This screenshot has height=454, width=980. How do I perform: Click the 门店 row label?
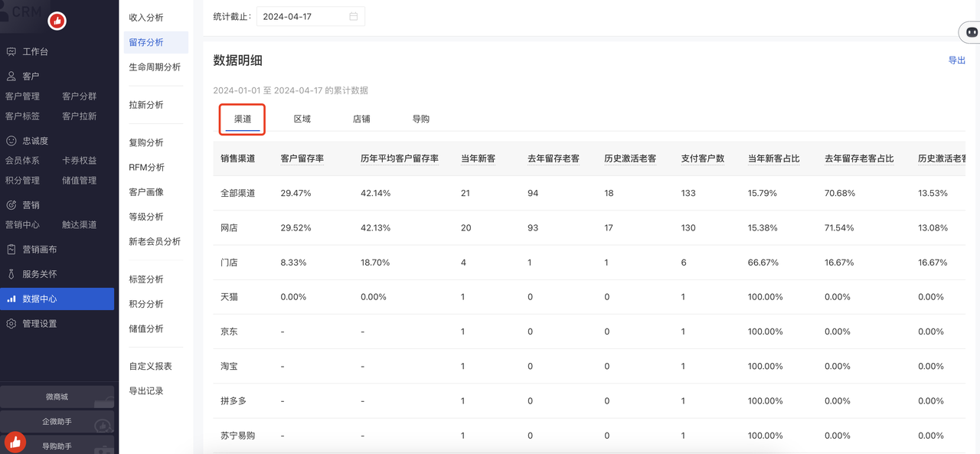click(x=229, y=263)
